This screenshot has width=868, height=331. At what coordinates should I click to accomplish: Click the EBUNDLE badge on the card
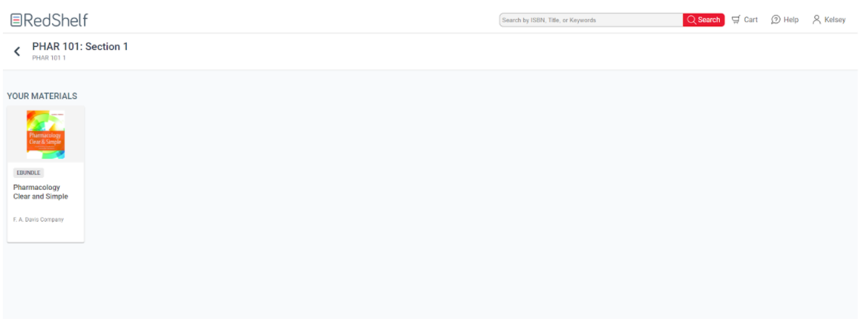pos(29,173)
